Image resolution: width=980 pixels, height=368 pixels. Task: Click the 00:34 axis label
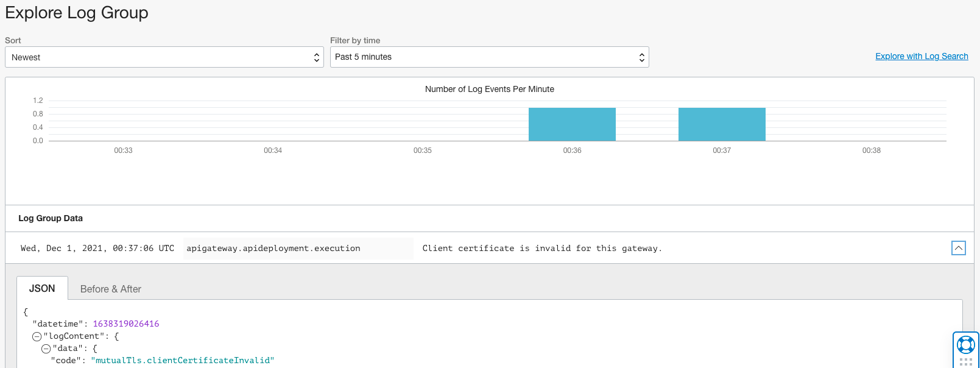click(x=273, y=150)
